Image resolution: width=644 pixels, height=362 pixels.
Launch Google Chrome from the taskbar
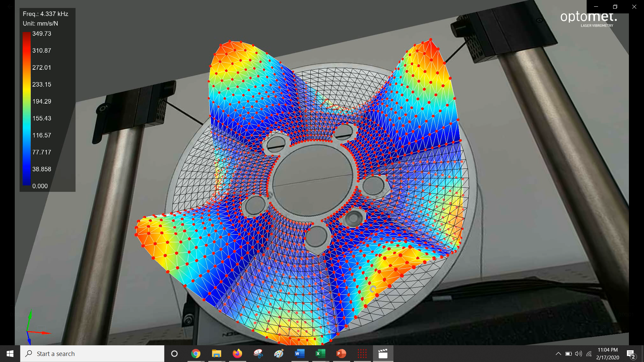pos(196,354)
